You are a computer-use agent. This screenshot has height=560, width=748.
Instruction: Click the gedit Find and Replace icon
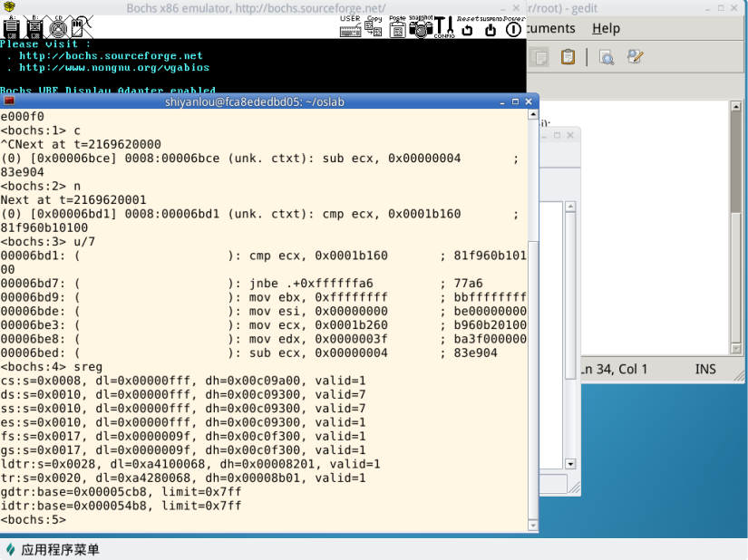pos(634,57)
